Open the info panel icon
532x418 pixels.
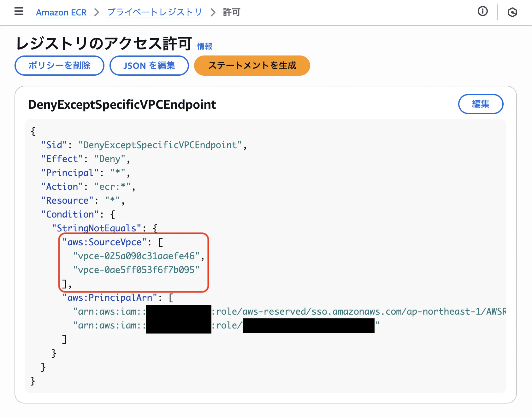(x=482, y=11)
